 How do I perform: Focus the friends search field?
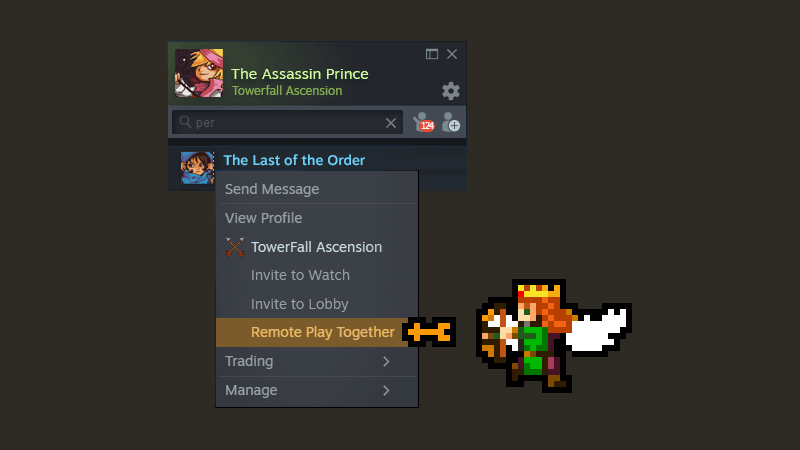click(287, 122)
